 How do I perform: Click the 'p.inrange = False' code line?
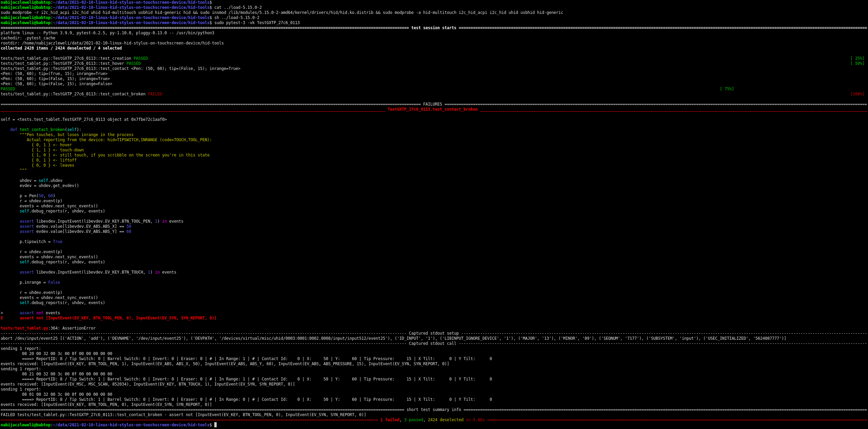(x=40, y=282)
